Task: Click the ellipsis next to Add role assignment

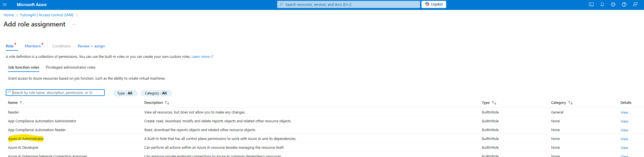Action: [x=74, y=24]
